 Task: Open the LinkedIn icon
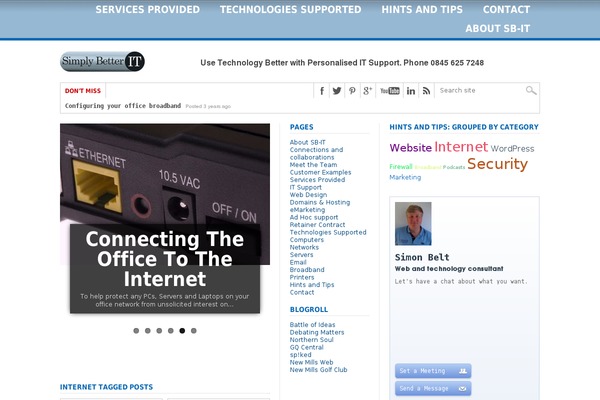(411, 91)
